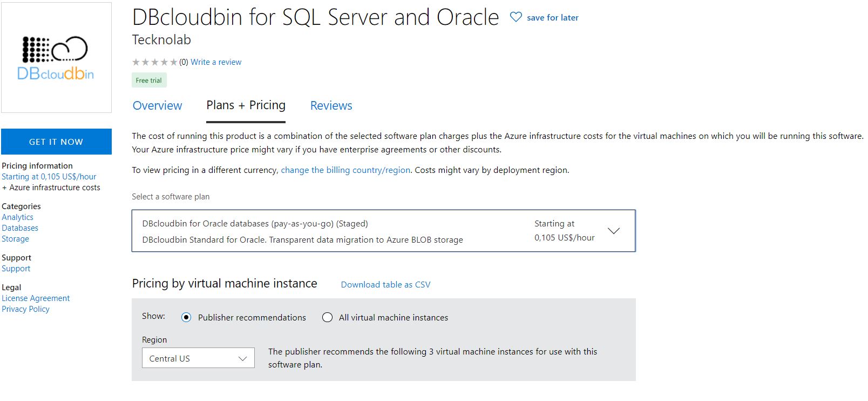Expand the software plan dropdown chevron
The width and height of the screenshot is (868, 401).
(613, 231)
